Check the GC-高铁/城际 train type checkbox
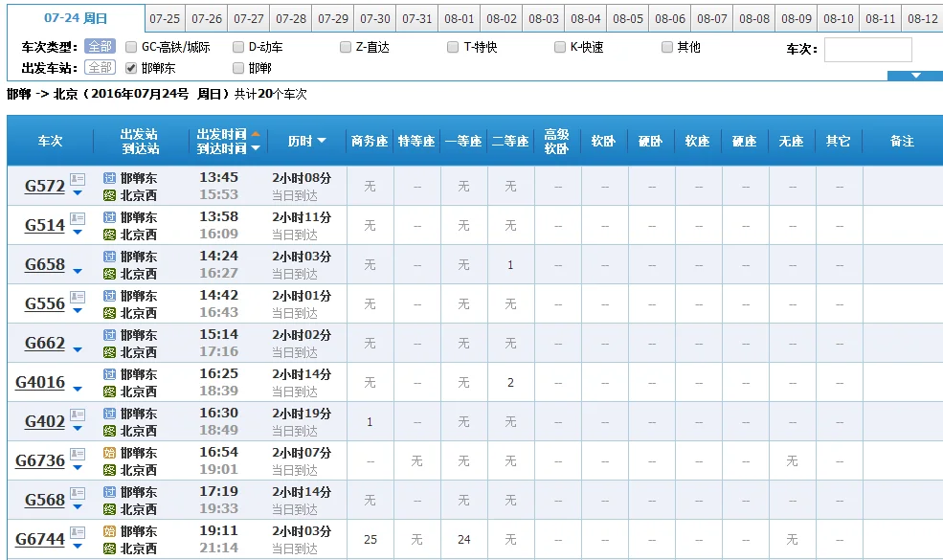The width and height of the screenshot is (943, 560). pyautogui.click(x=130, y=46)
